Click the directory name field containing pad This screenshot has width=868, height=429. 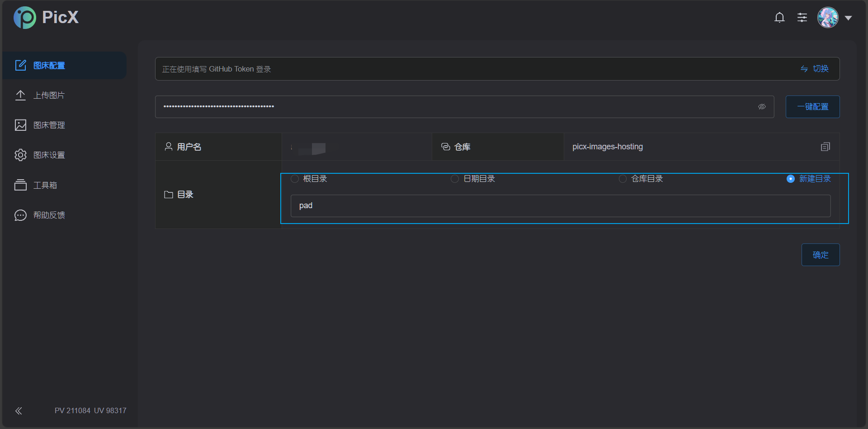click(x=561, y=206)
